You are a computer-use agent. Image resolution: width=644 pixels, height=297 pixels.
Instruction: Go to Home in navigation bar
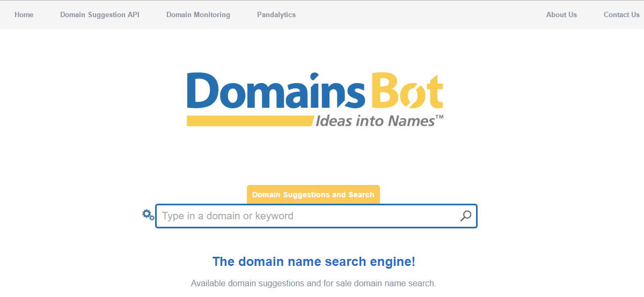24,14
